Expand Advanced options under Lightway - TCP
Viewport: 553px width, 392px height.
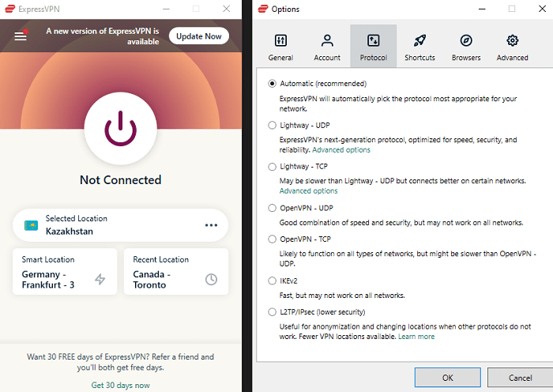pyautogui.click(x=308, y=190)
